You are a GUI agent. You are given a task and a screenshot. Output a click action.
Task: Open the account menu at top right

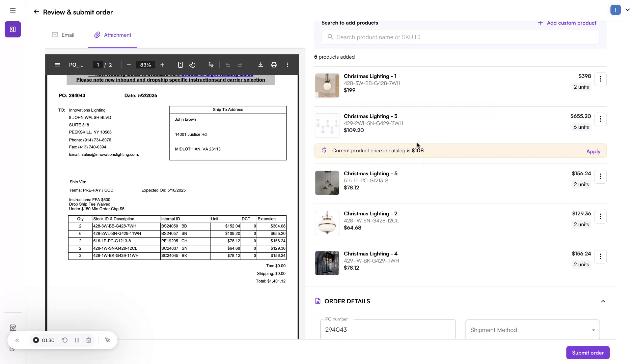tap(620, 10)
